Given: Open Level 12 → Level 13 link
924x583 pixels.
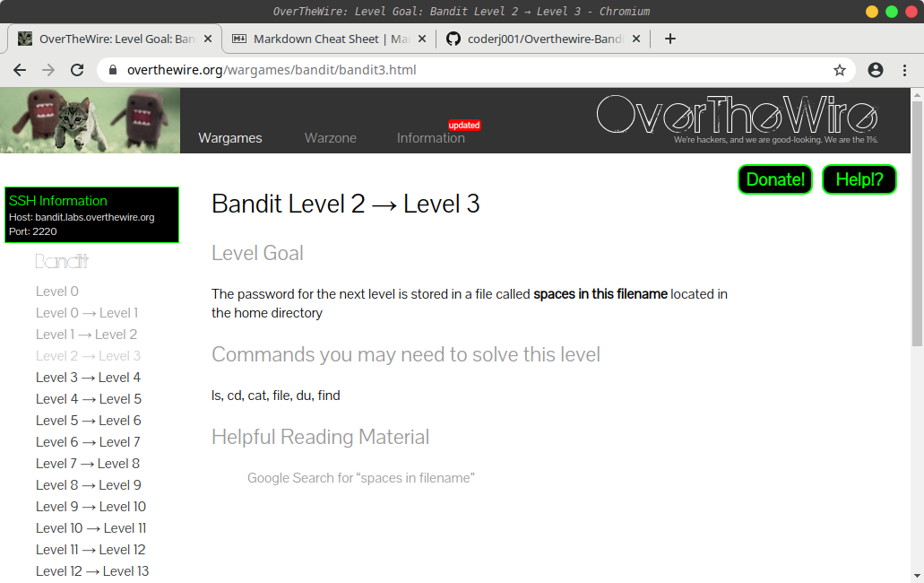Looking at the screenshot, I should [x=92, y=571].
